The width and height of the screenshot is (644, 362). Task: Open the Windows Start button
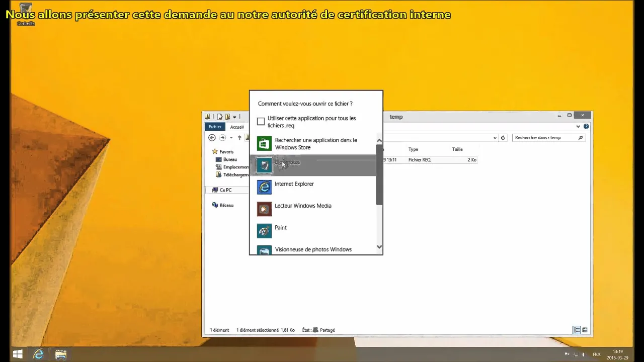[18, 354]
